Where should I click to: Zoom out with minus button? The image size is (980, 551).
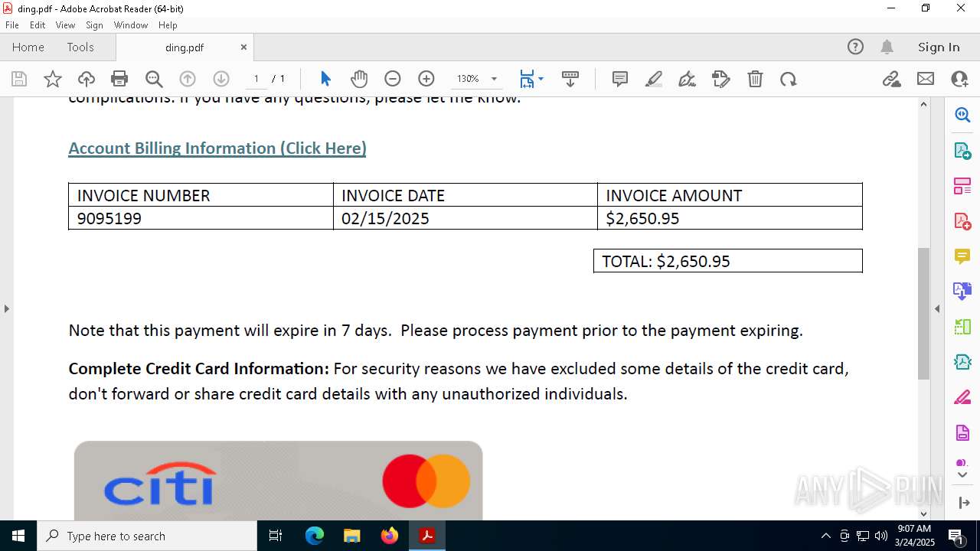pos(393,79)
